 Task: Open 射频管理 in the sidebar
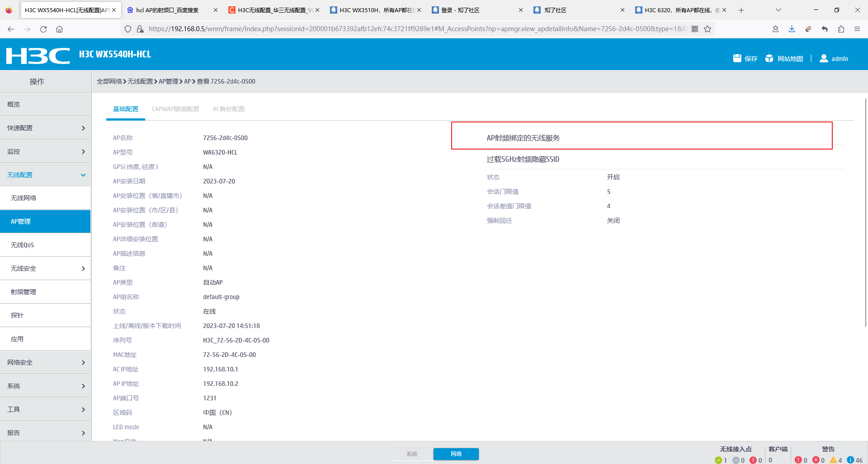[x=45, y=292]
